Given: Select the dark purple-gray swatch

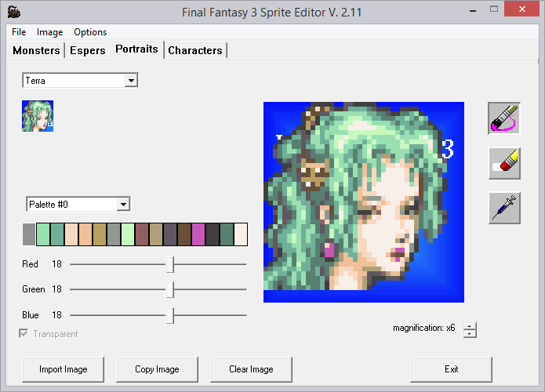Looking at the screenshot, I should [170, 234].
